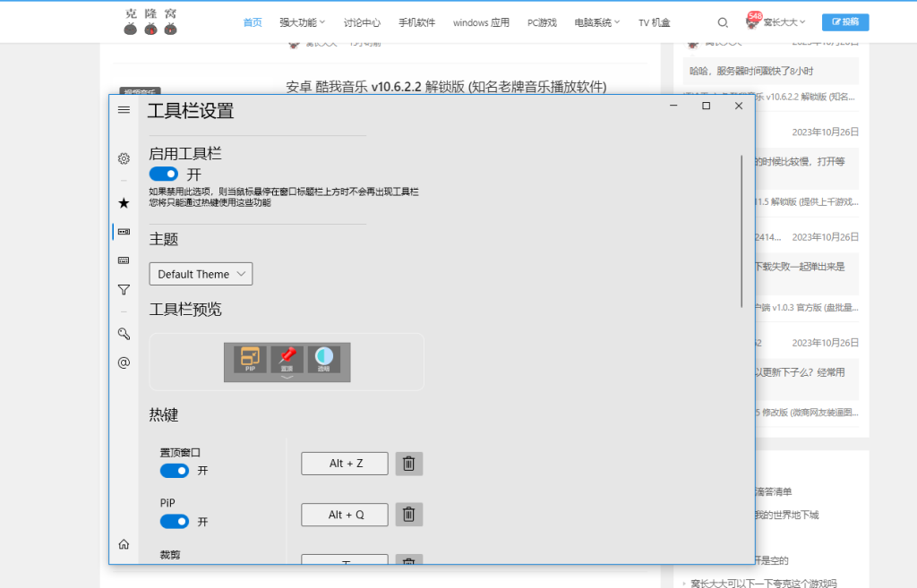
Task: Click the red pin icon in preview
Action: tap(287, 359)
